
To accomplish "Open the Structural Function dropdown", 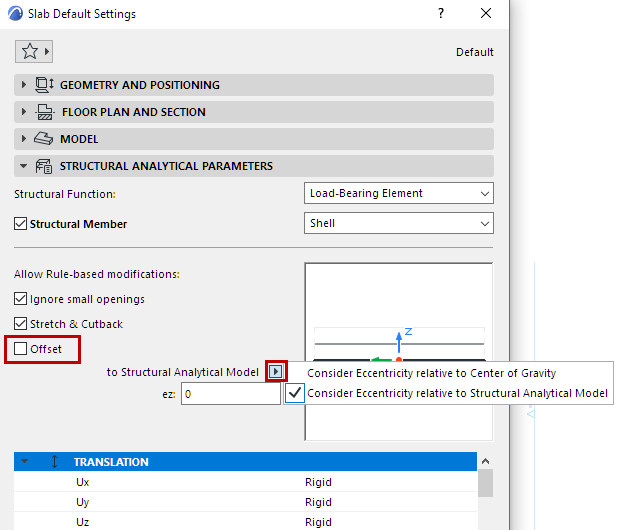I will 399,193.
